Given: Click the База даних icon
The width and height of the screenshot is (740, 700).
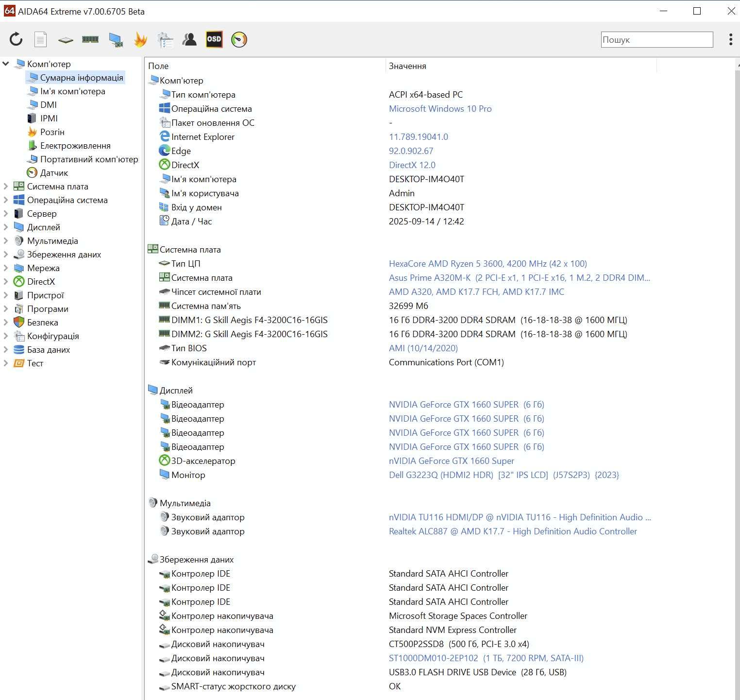Looking at the screenshot, I should click(19, 349).
